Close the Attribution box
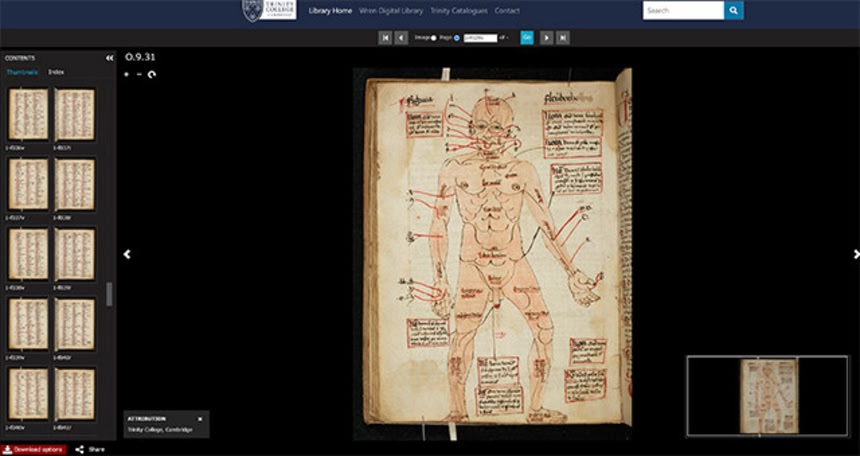860x456 pixels. coord(199,418)
